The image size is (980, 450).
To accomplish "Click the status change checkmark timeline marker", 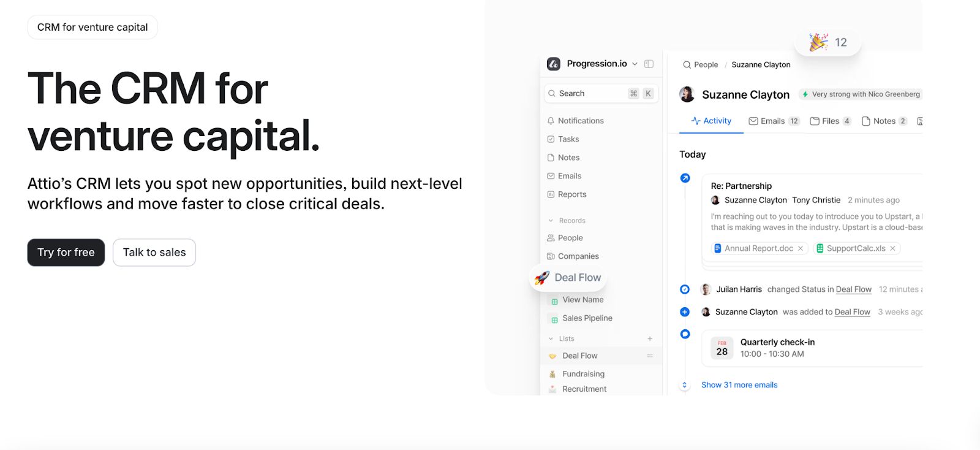I will click(x=685, y=289).
